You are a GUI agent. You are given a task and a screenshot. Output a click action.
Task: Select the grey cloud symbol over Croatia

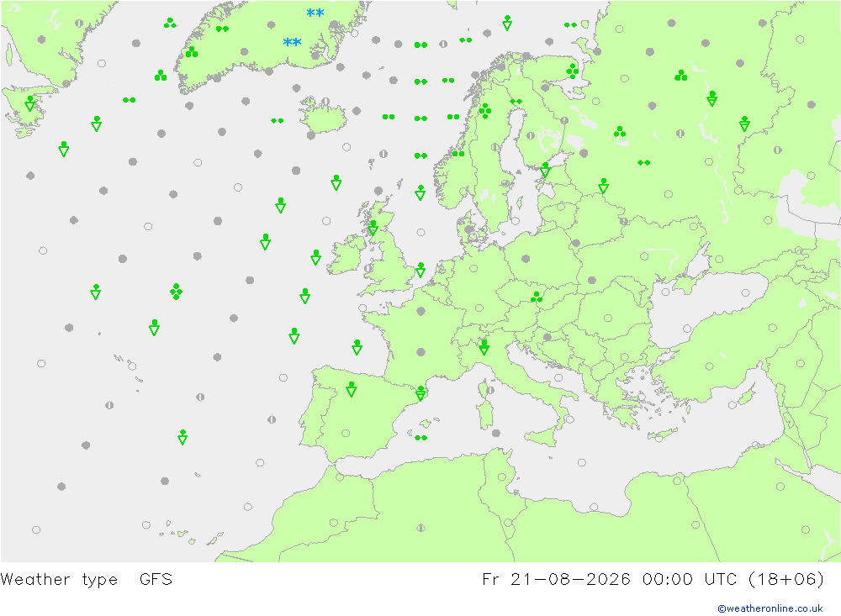tap(547, 337)
